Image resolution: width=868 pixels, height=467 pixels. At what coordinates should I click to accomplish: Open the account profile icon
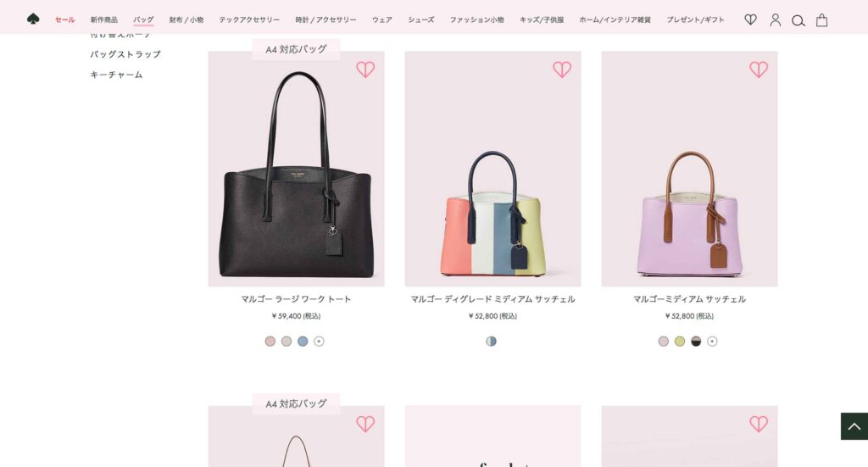[775, 20]
